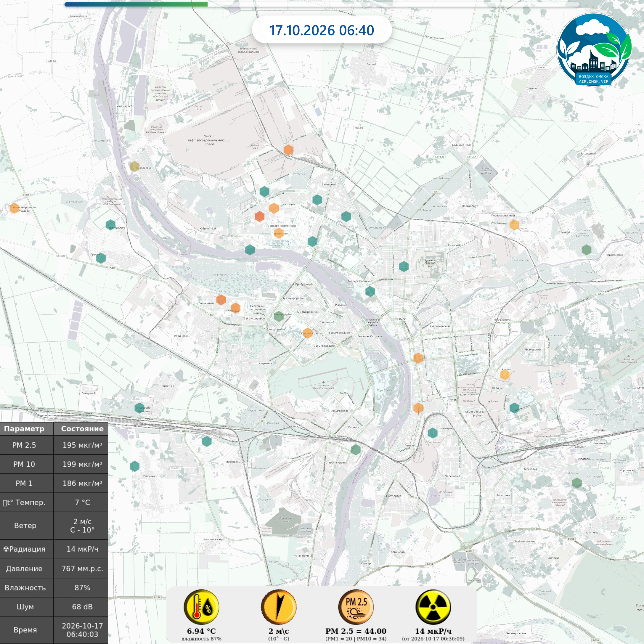Screen dimensions: 644x644
Task: Select the orange hexagon sensor near Космос
Action: tap(505, 375)
